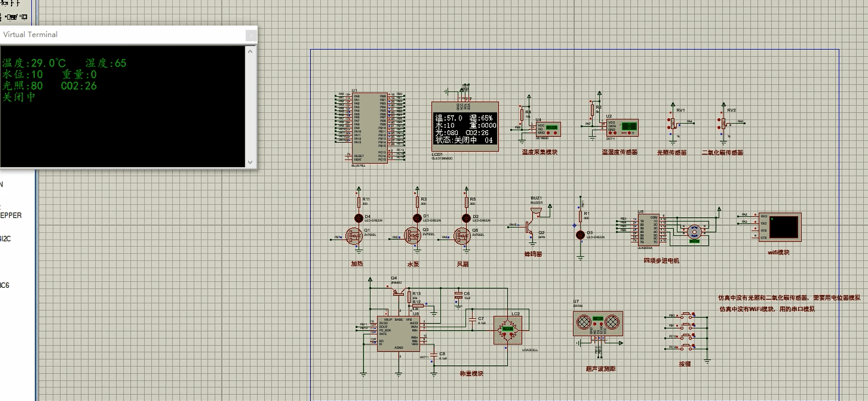Click the BLUEPILL microcontroller U1
868x401 pixels.
369,127
